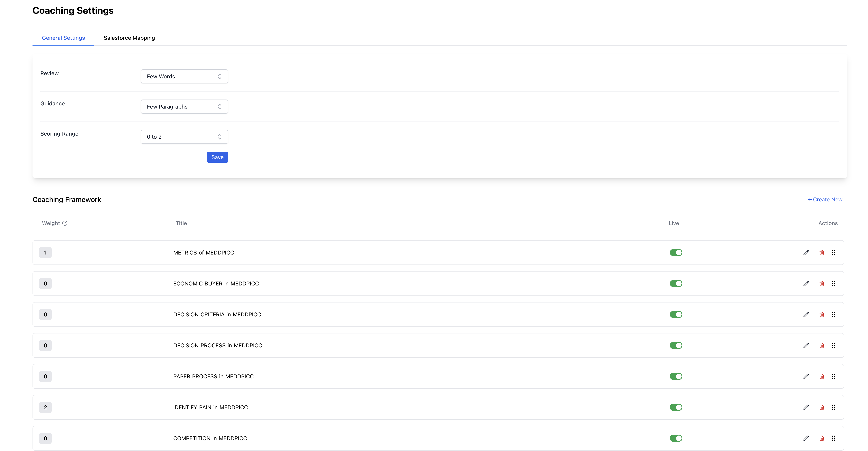The width and height of the screenshot is (868, 451).
Task: Switch to the Salesforce Mapping tab
Action: [129, 38]
